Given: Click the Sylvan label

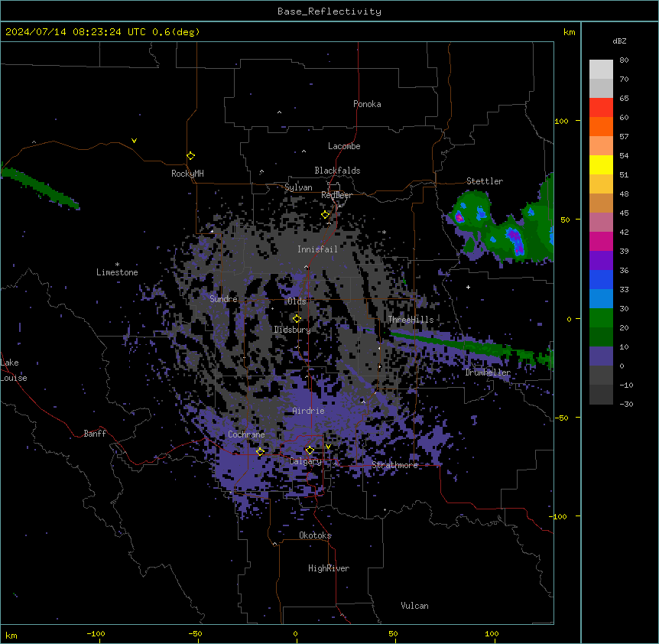Looking at the screenshot, I should [298, 187].
